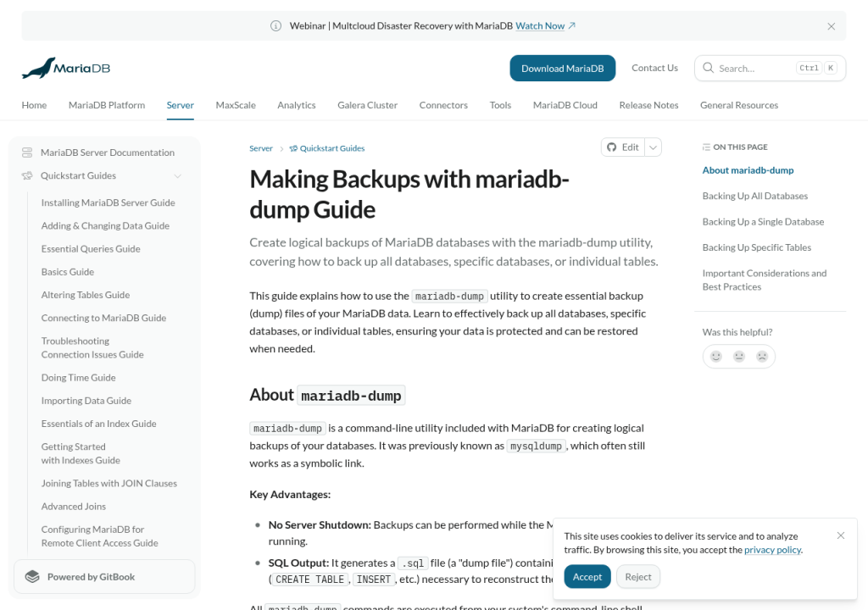Open Configuring MariaDB for Remote Client Access Guide

click(100, 536)
